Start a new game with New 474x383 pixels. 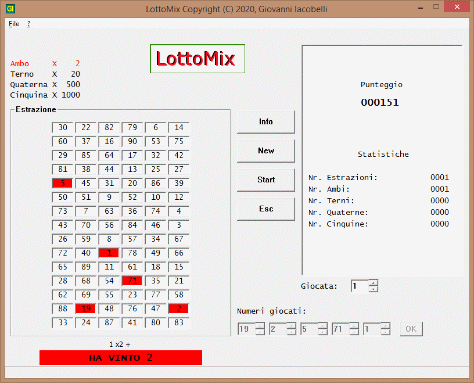click(266, 151)
